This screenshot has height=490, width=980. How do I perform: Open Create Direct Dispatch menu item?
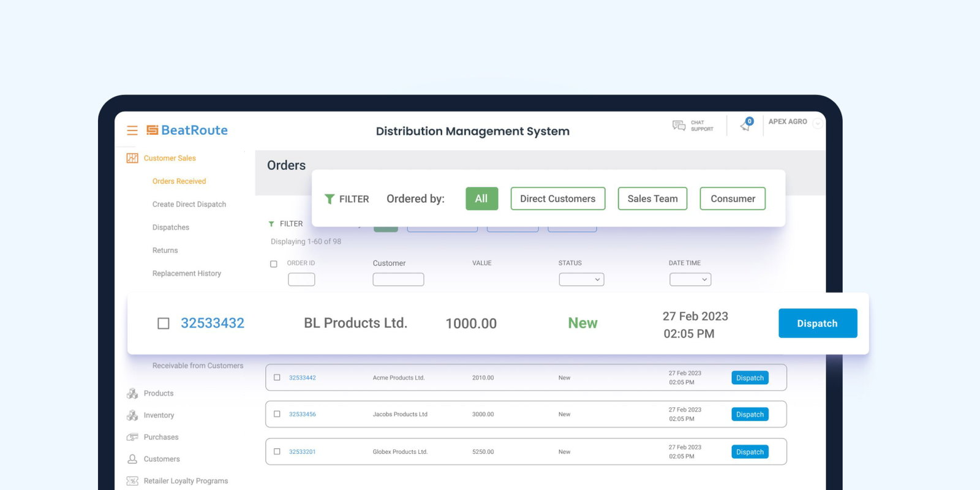coord(189,205)
